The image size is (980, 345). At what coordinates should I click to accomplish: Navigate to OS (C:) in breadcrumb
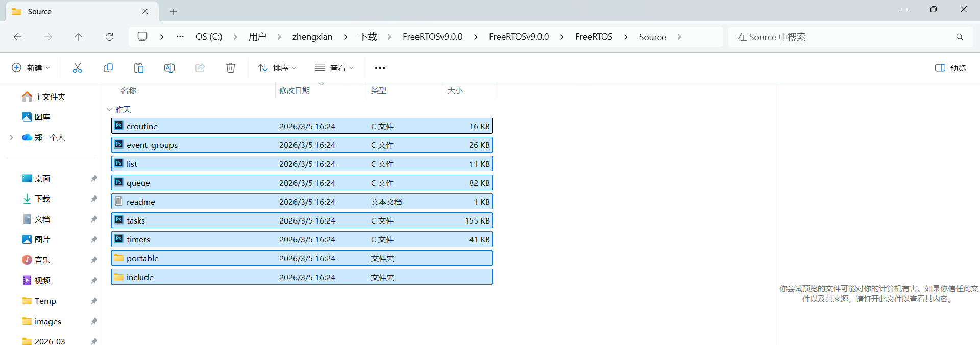click(x=209, y=37)
